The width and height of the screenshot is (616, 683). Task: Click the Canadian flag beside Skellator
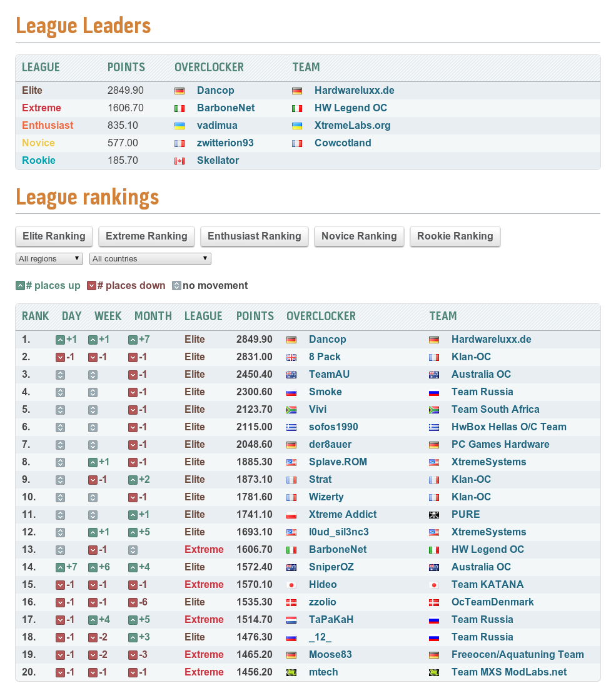(179, 161)
